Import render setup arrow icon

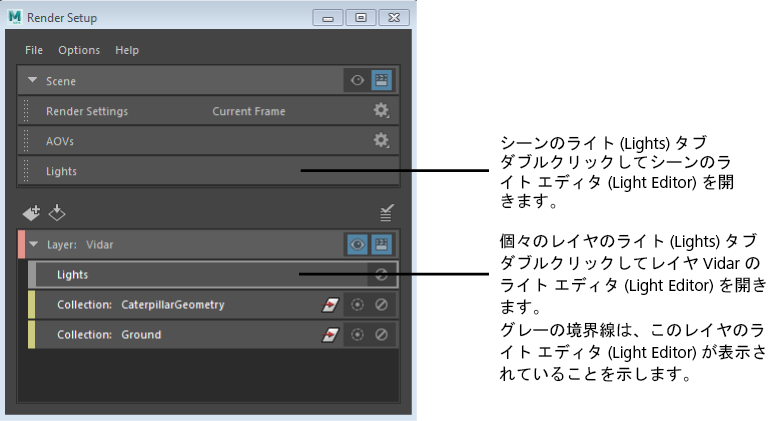click(x=57, y=212)
